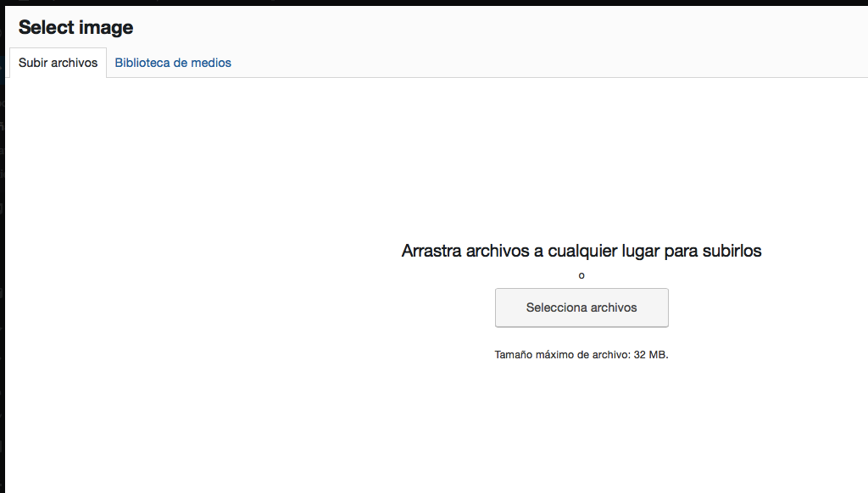Click the tab bar divider area
Viewport: 868px width, 493px height.
pyautogui.click(x=424, y=76)
